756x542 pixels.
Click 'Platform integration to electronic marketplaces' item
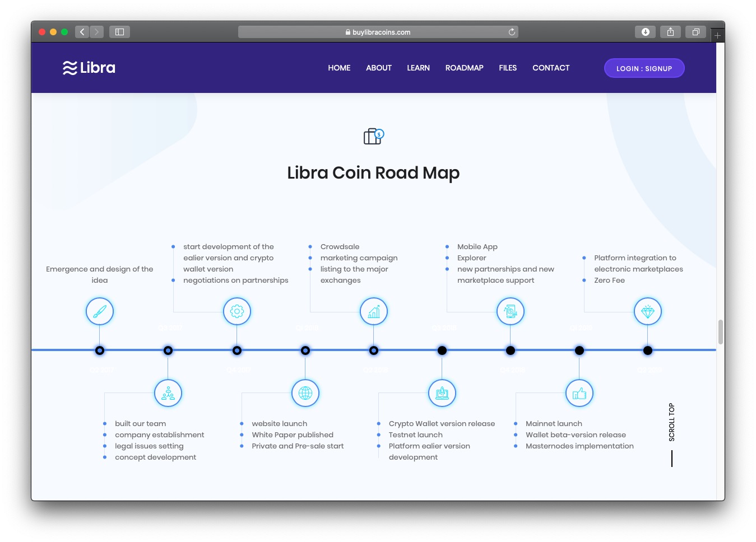click(639, 264)
